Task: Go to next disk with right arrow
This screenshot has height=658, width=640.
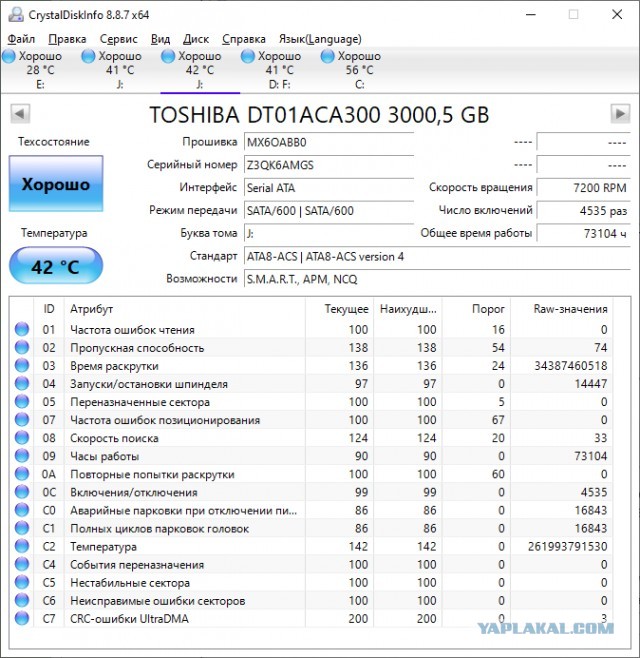Action: point(620,114)
